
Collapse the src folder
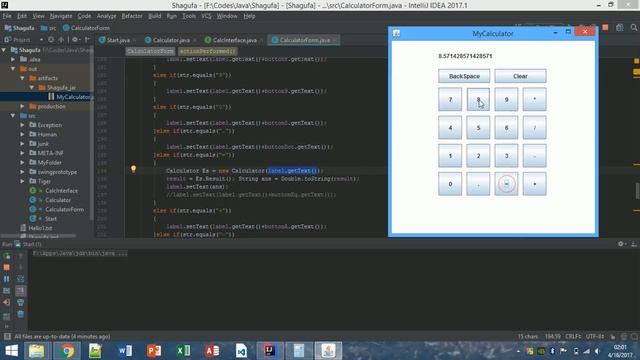click(13, 116)
